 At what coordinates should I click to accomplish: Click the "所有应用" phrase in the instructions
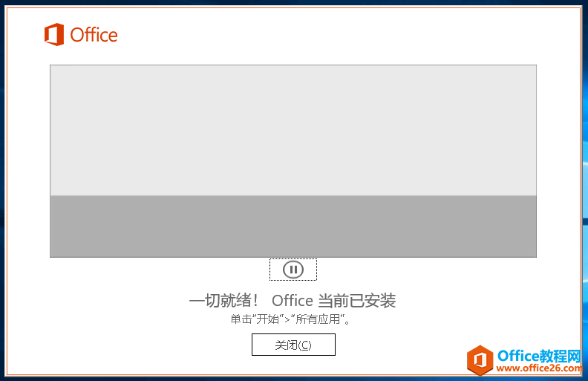click(318, 320)
